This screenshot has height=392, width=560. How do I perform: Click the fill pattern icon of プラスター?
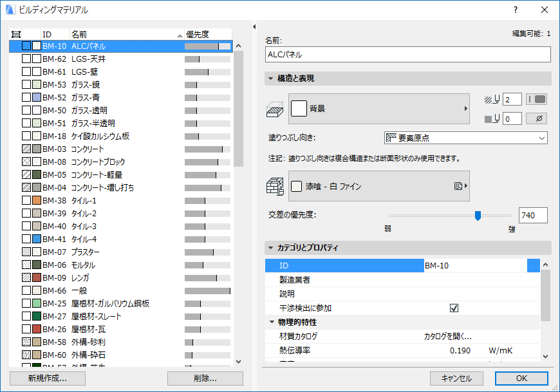tap(26, 252)
